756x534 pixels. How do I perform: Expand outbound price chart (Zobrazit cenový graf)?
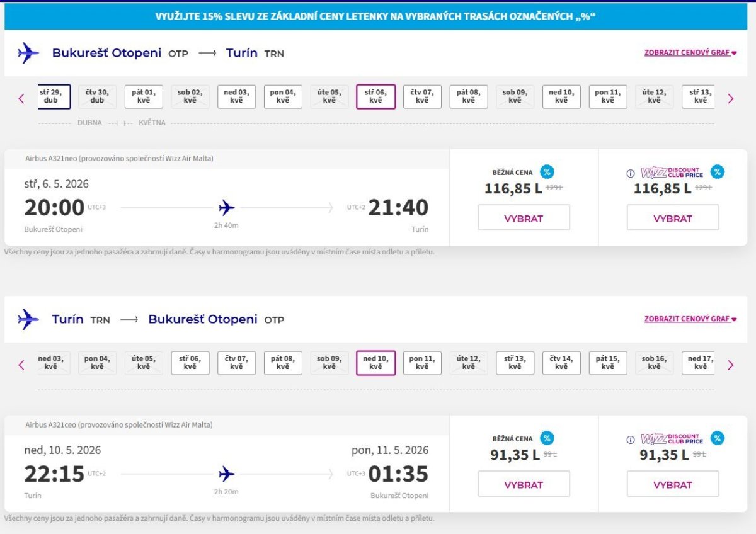tap(690, 53)
